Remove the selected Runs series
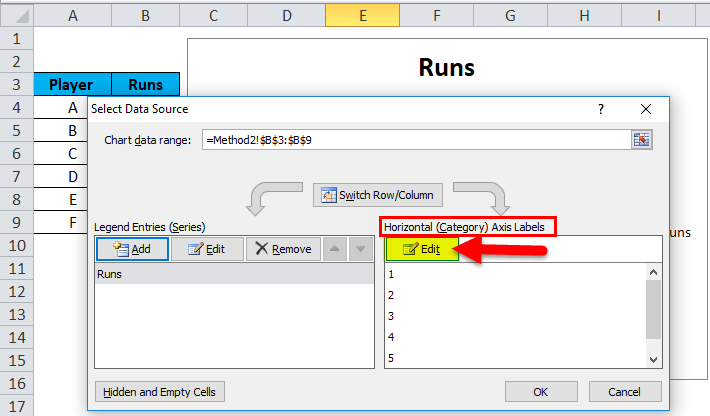The height and width of the screenshot is (416, 710). pyautogui.click(x=283, y=249)
